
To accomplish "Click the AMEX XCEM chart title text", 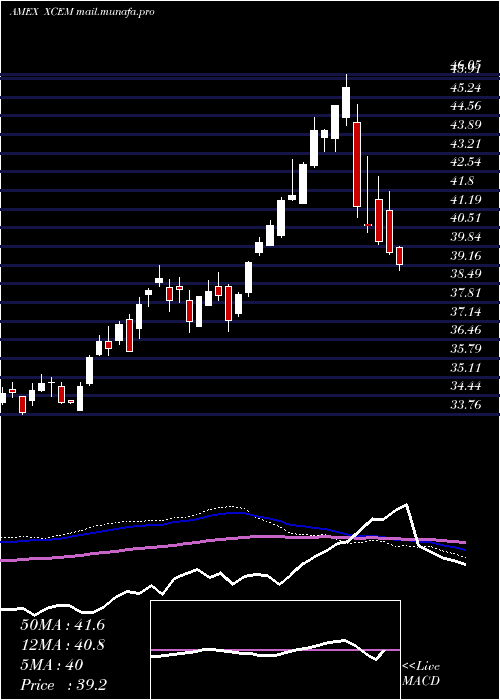I will click(x=82, y=12).
